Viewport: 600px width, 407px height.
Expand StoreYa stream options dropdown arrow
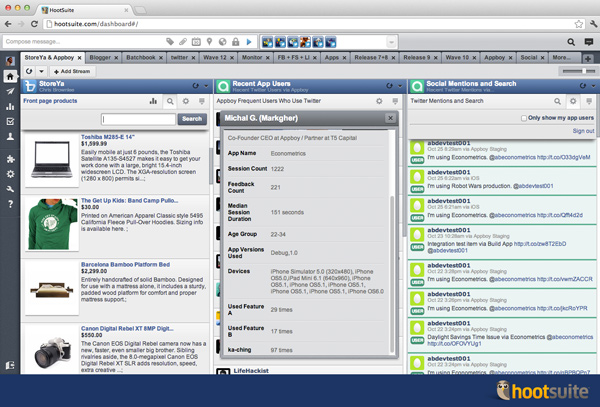click(206, 86)
